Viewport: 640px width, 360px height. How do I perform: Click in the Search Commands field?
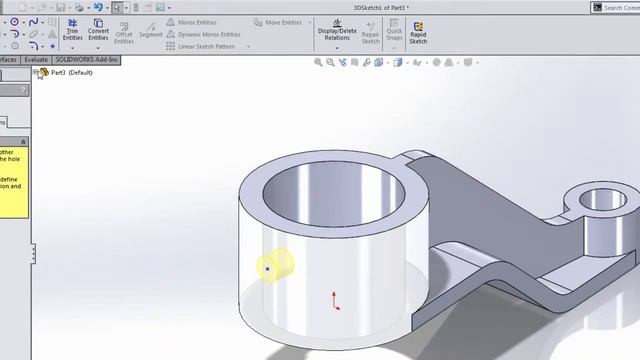[621, 8]
